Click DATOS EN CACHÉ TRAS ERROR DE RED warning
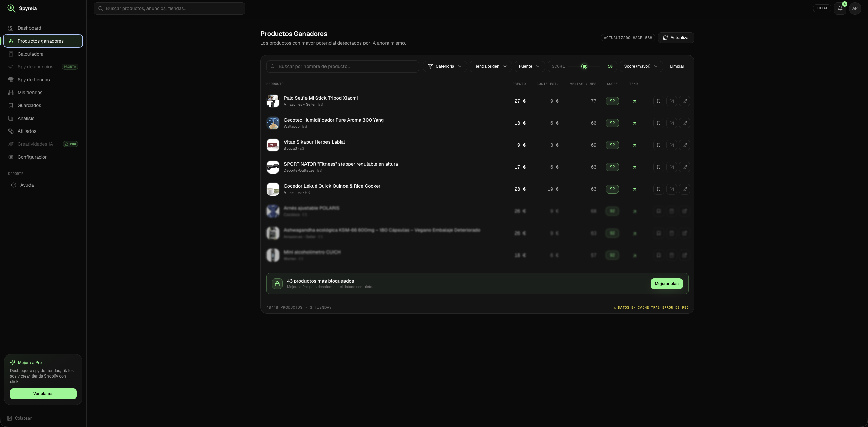This screenshot has height=427, width=868. point(651,308)
